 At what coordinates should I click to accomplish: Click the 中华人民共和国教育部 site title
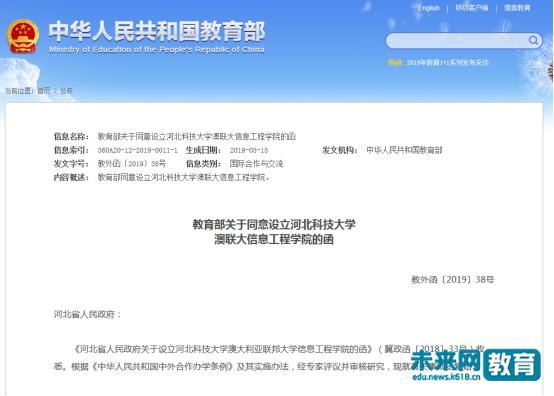(157, 31)
